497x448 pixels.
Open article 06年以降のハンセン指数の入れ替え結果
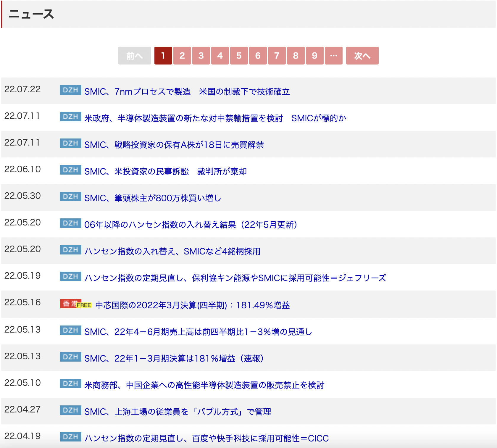coord(191,225)
